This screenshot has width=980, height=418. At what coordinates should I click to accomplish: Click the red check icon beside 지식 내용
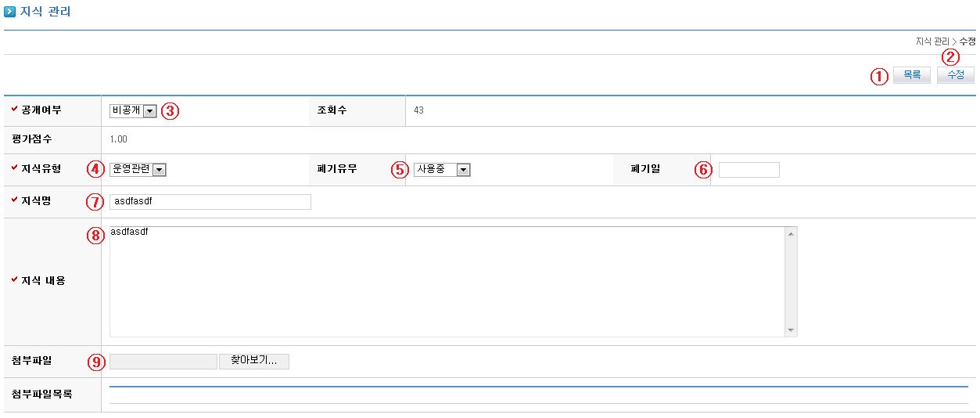tap(14, 279)
